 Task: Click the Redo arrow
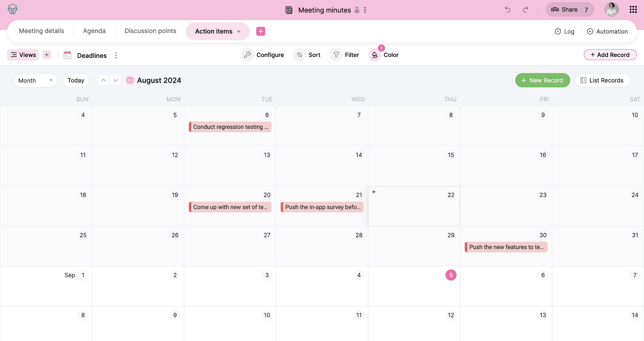tap(525, 10)
